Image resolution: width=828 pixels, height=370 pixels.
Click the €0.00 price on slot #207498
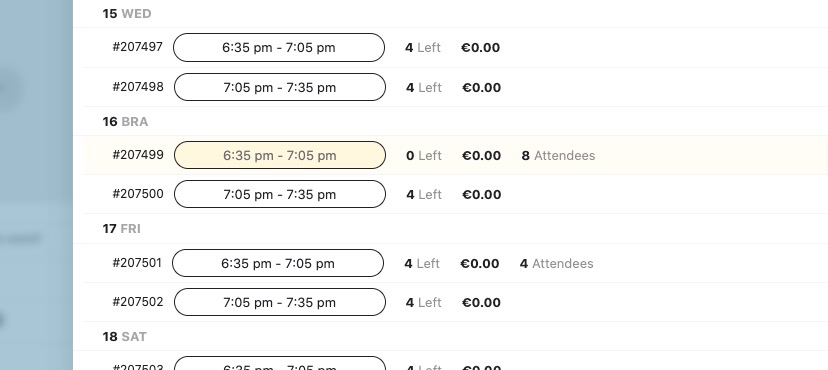point(482,88)
